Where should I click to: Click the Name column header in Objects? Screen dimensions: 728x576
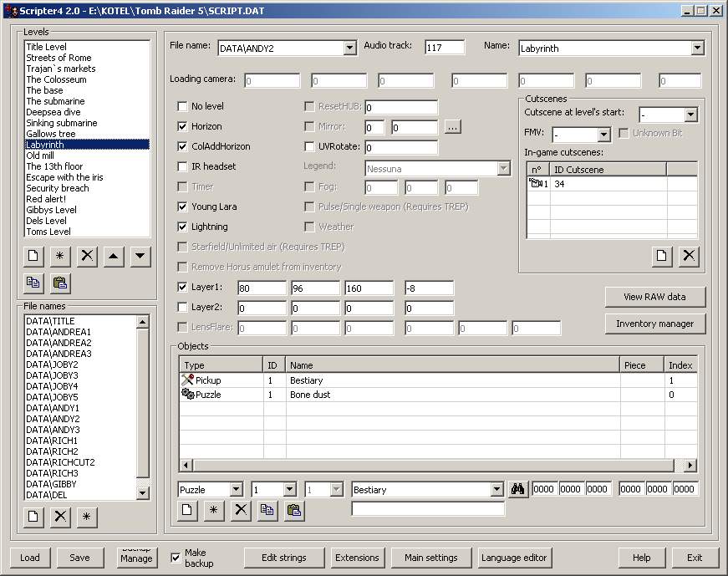click(x=453, y=365)
